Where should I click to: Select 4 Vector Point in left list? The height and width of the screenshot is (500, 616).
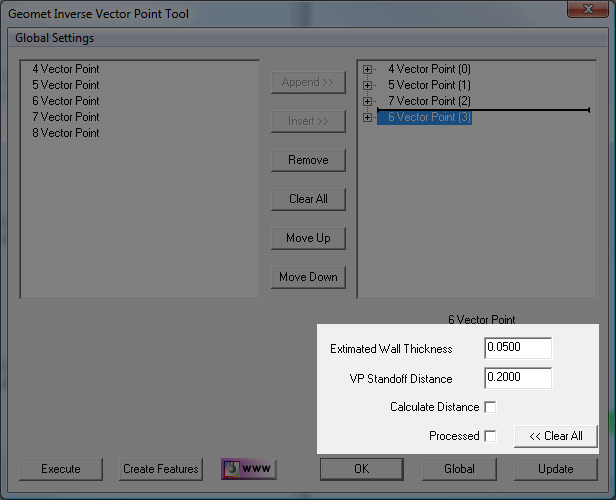pos(66,69)
